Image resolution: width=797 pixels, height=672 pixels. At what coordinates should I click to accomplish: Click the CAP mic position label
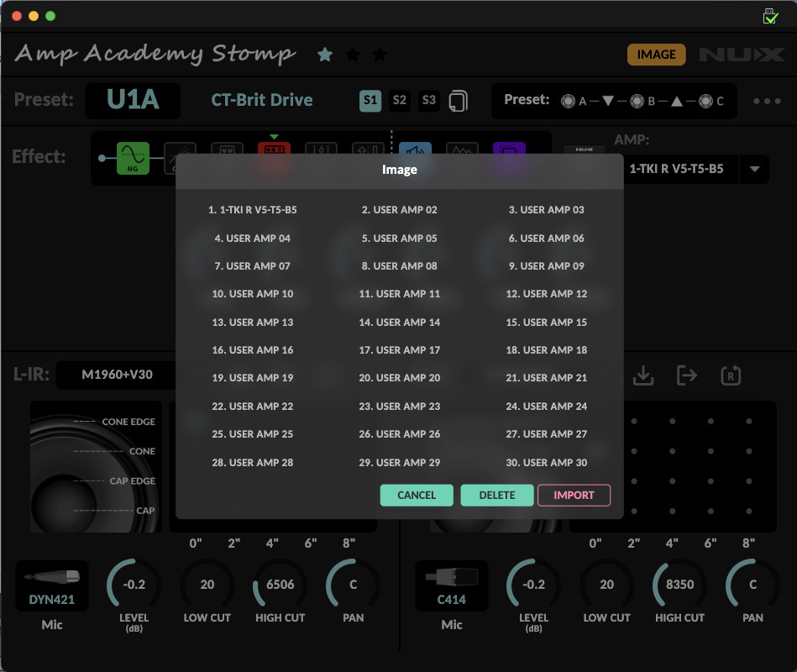pos(145,511)
